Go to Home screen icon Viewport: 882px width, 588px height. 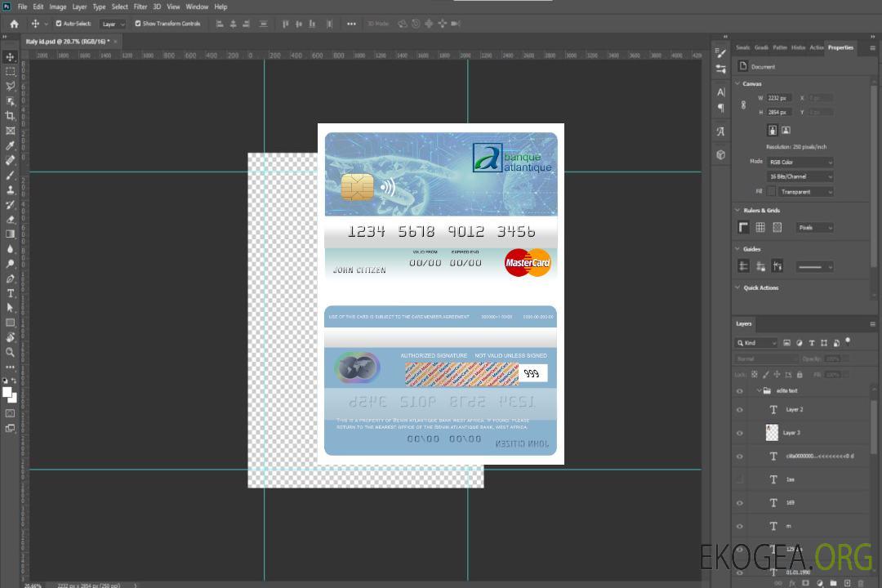coord(14,24)
